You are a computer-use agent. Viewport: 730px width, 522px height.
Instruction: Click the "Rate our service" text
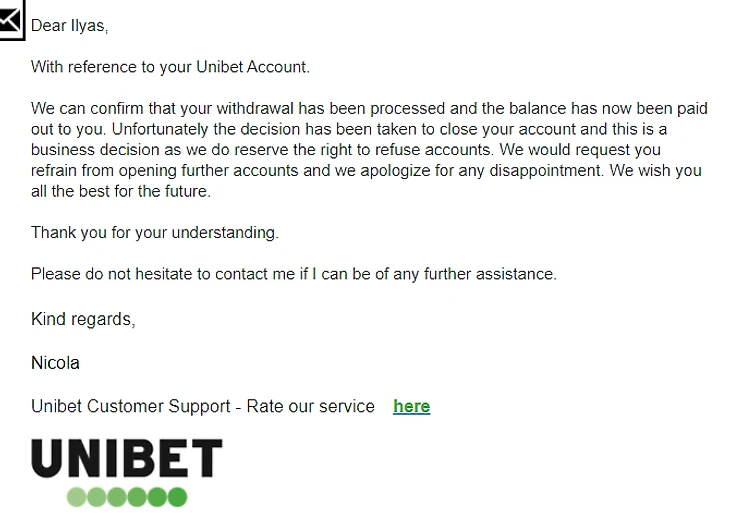click(x=311, y=407)
